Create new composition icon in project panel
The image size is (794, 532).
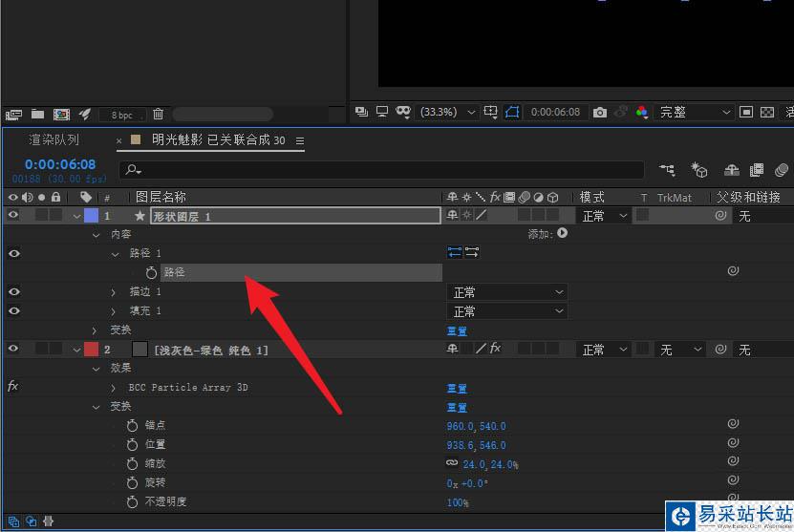coord(61,115)
